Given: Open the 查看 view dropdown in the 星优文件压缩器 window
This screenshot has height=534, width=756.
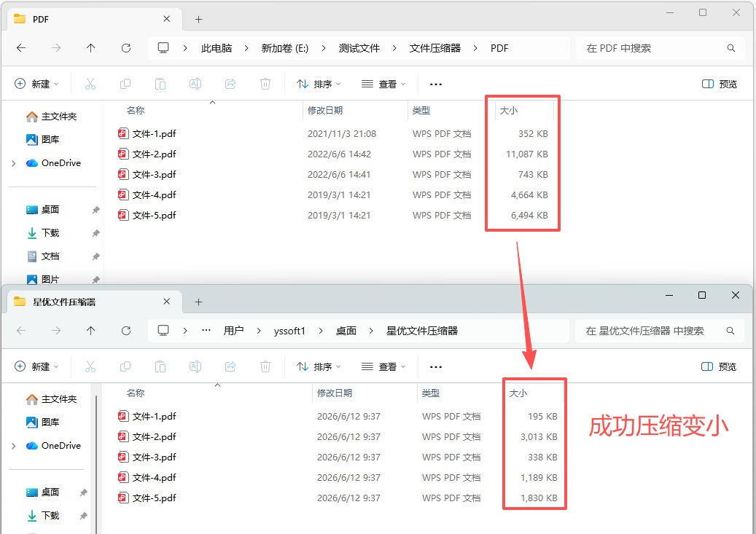Looking at the screenshot, I should 383,366.
